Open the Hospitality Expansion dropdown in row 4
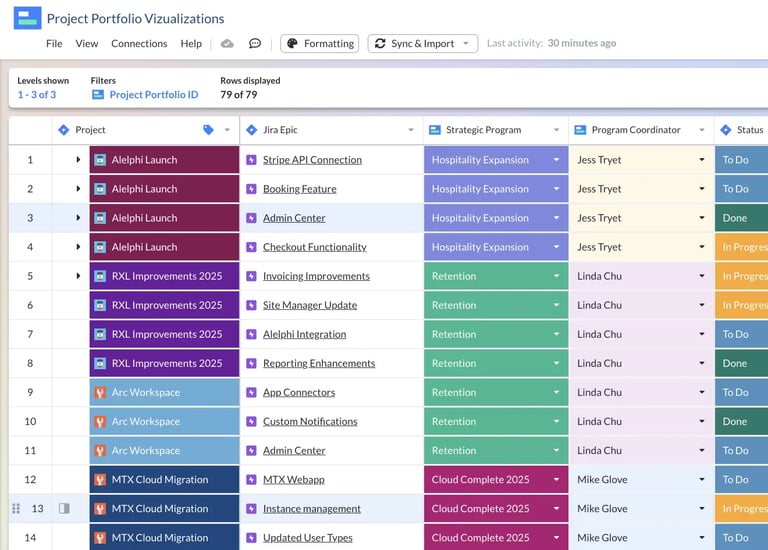 click(x=556, y=247)
